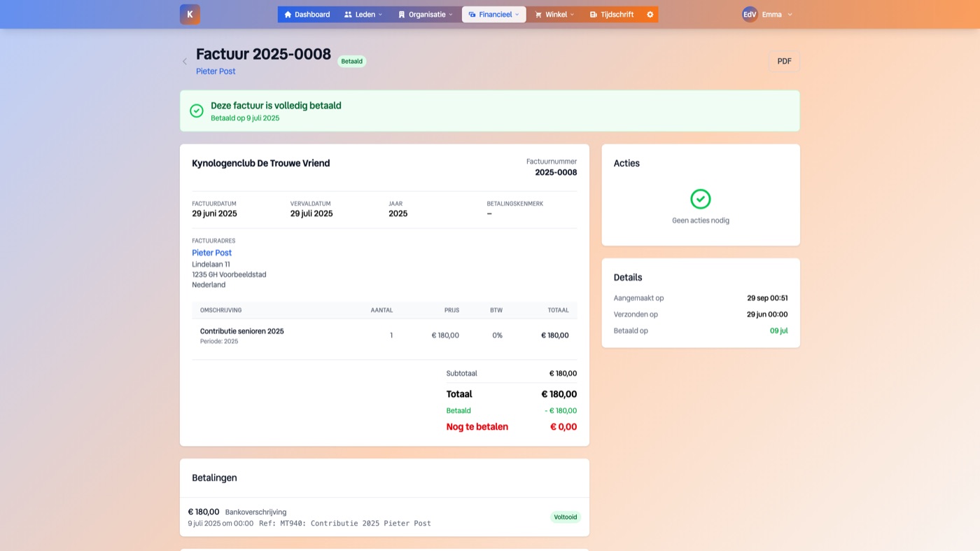This screenshot has width=980, height=551.
Task: Open the Winkel menu
Action: (x=554, y=14)
